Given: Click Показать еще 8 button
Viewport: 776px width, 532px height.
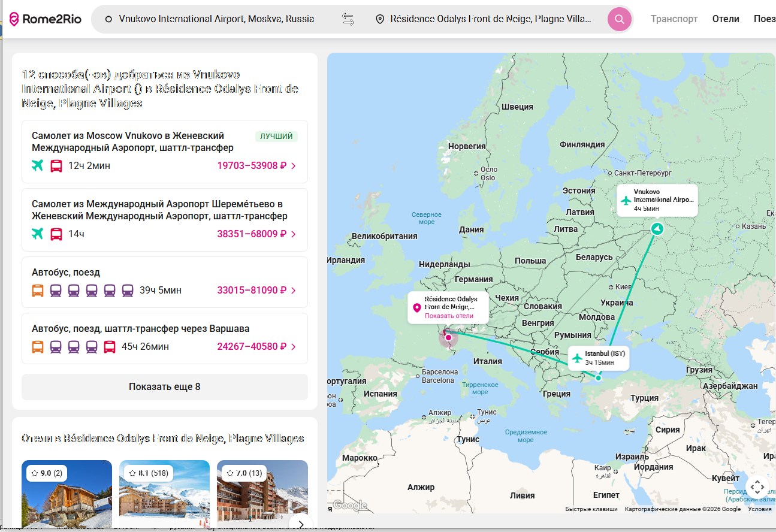Looking at the screenshot, I should click(164, 387).
